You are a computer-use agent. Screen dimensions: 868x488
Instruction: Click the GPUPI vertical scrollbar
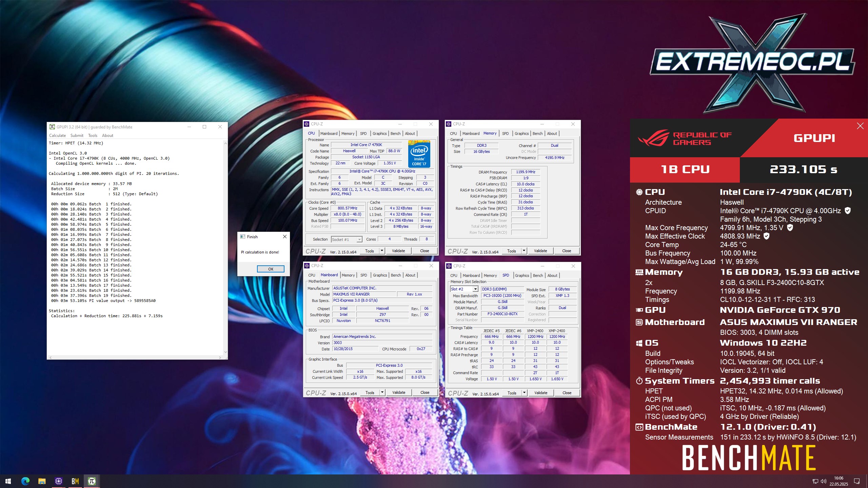(225, 247)
